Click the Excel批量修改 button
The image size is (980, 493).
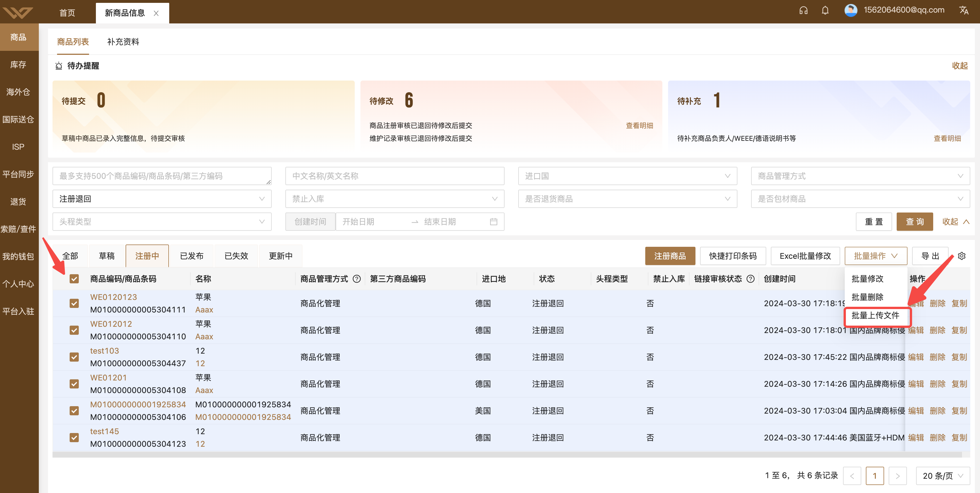point(805,256)
